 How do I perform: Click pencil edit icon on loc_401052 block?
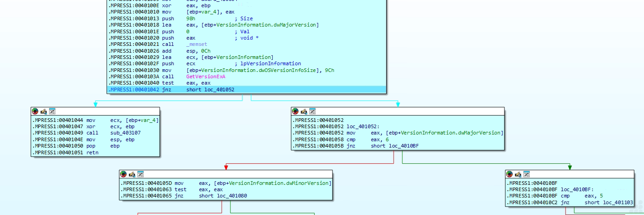pyautogui.click(x=304, y=111)
